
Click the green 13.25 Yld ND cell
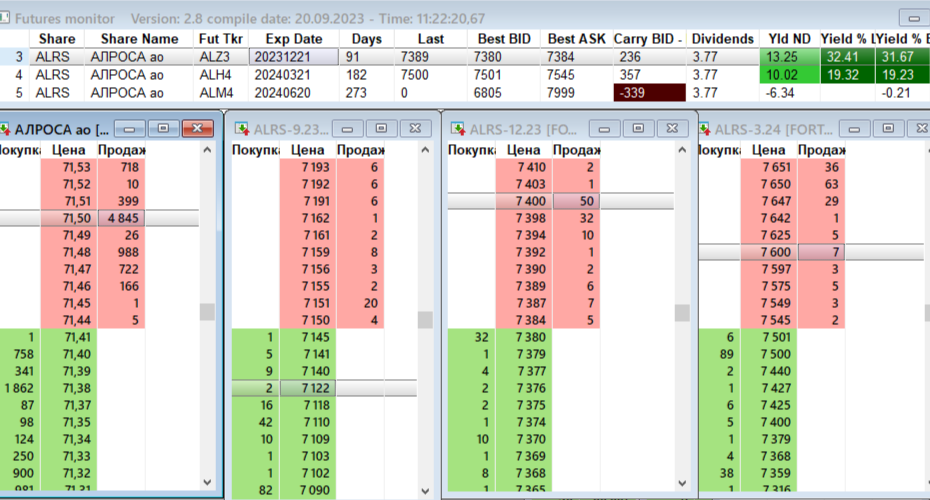tap(789, 57)
